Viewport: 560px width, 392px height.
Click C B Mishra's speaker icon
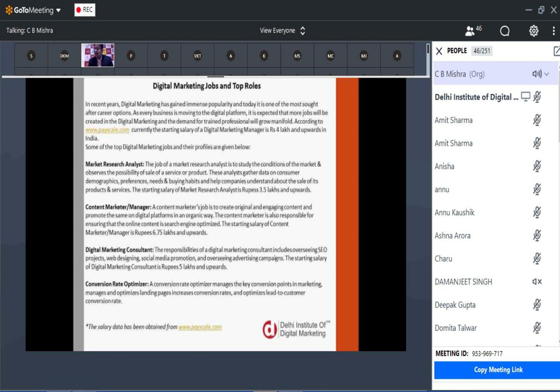pos(537,74)
